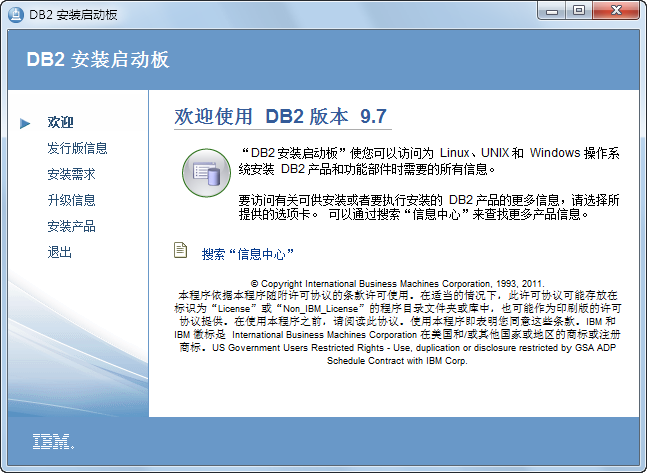The height and width of the screenshot is (473, 647).
Task: Minimize the DB2 安装启动板 window
Action: (x=550, y=10)
